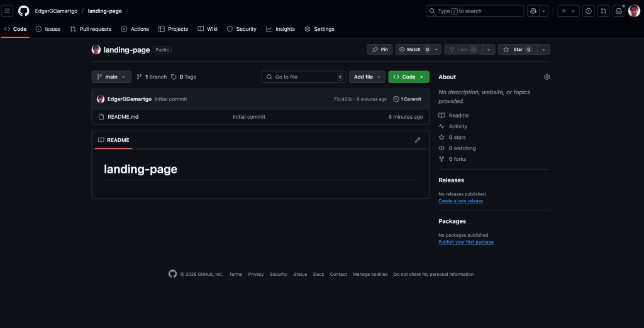The width and height of the screenshot is (644, 328).
Task: Click the GitHub logo home icon
Action: pyautogui.click(x=24, y=11)
